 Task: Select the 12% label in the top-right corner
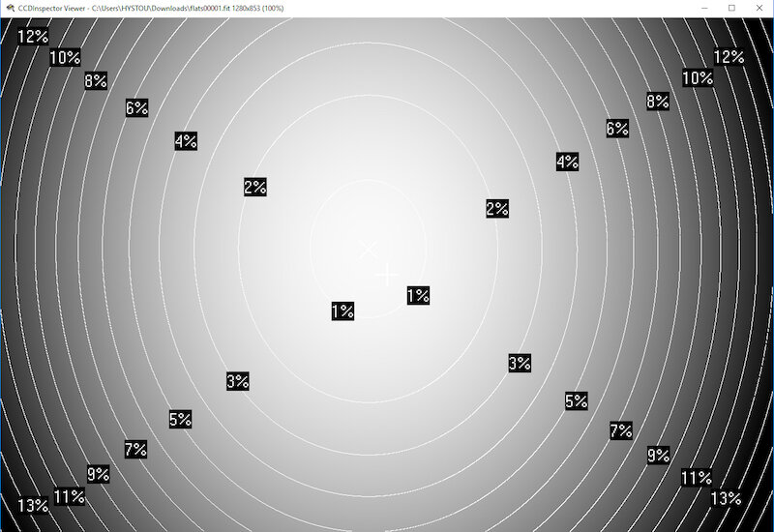729,57
